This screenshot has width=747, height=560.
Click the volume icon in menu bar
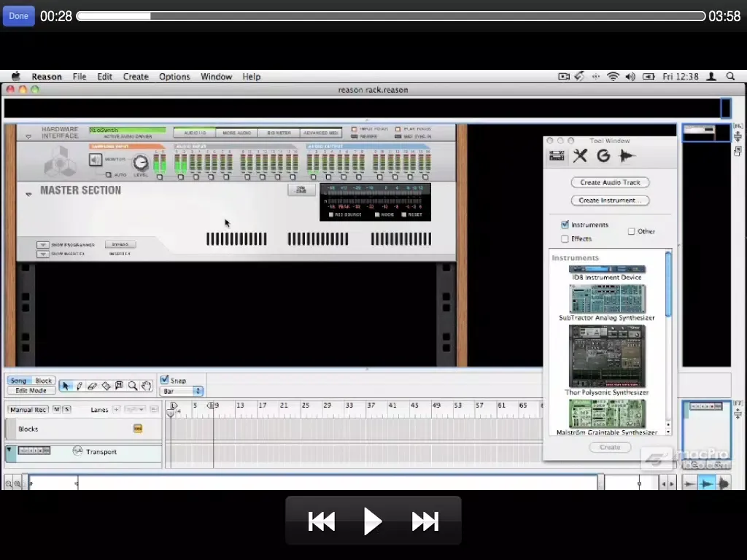(x=630, y=76)
